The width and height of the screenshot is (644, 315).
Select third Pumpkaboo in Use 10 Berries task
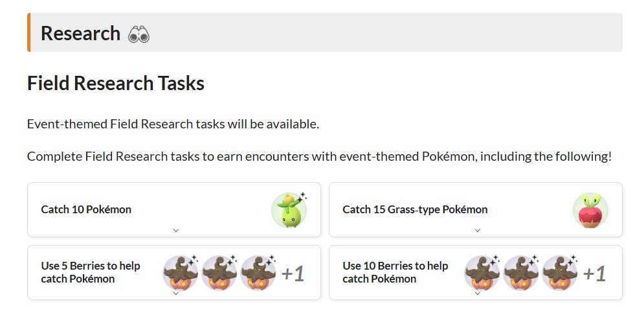pyautogui.click(x=560, y=273)
